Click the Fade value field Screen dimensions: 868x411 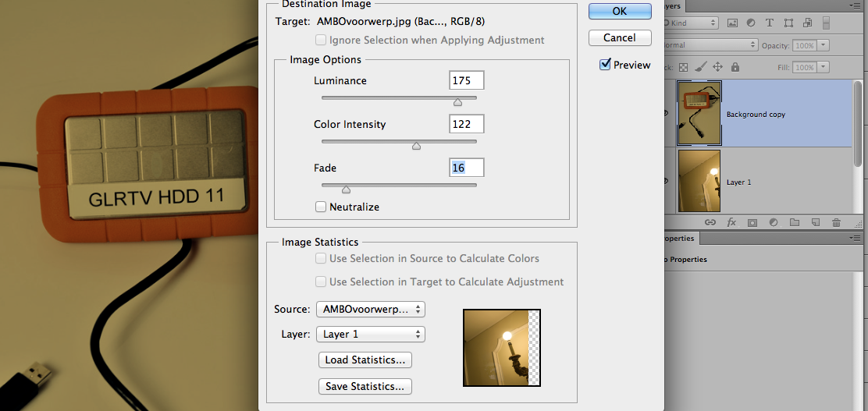[467, 168]
